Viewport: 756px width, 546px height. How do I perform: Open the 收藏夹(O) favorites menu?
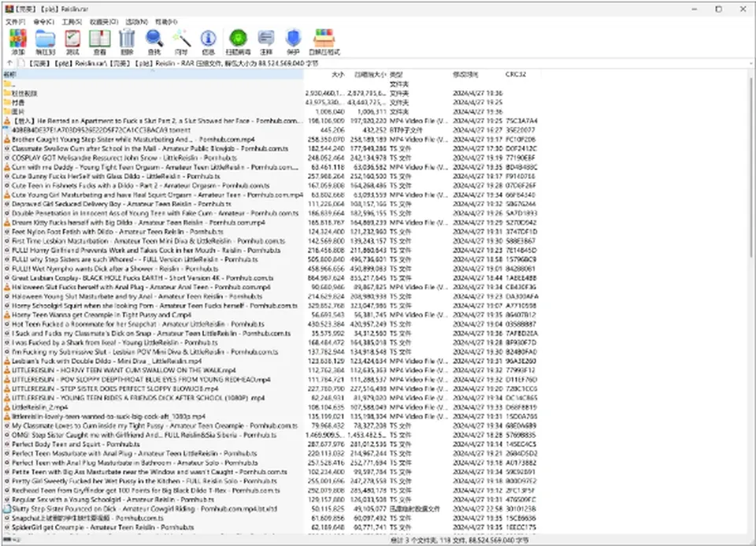point(104,22)
